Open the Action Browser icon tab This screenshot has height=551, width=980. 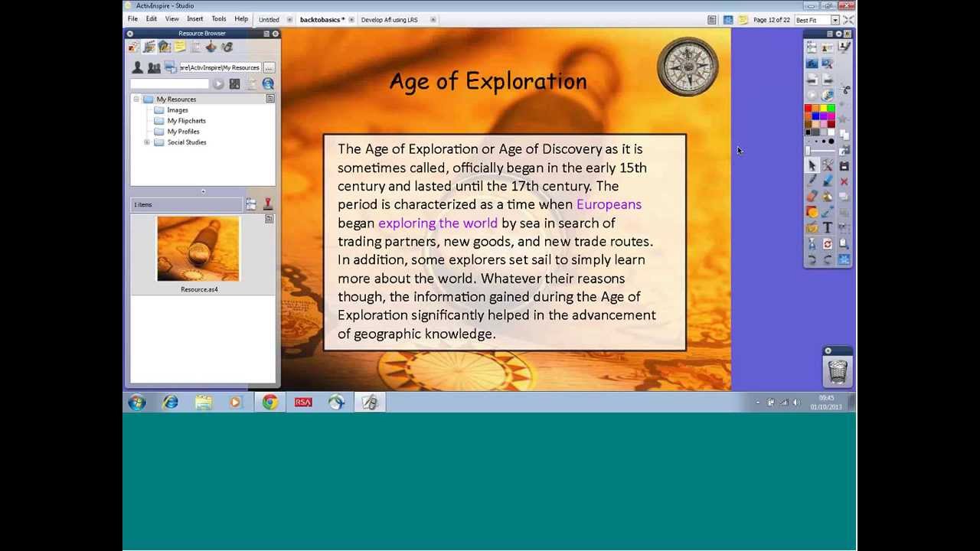[211, 47]
